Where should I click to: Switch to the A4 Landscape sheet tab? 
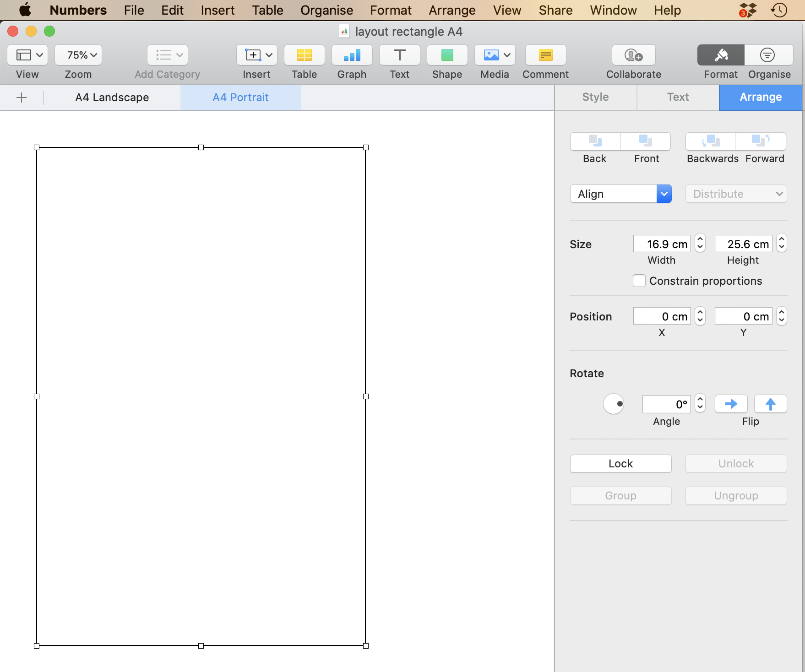click(x=112, y=98)
